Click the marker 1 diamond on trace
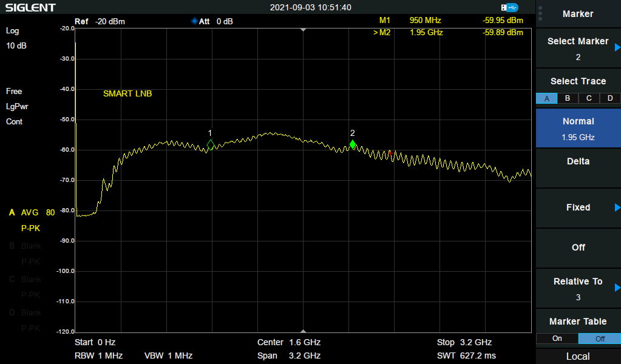The width and height of the screenshot is (621, 364). pos(211,145)
